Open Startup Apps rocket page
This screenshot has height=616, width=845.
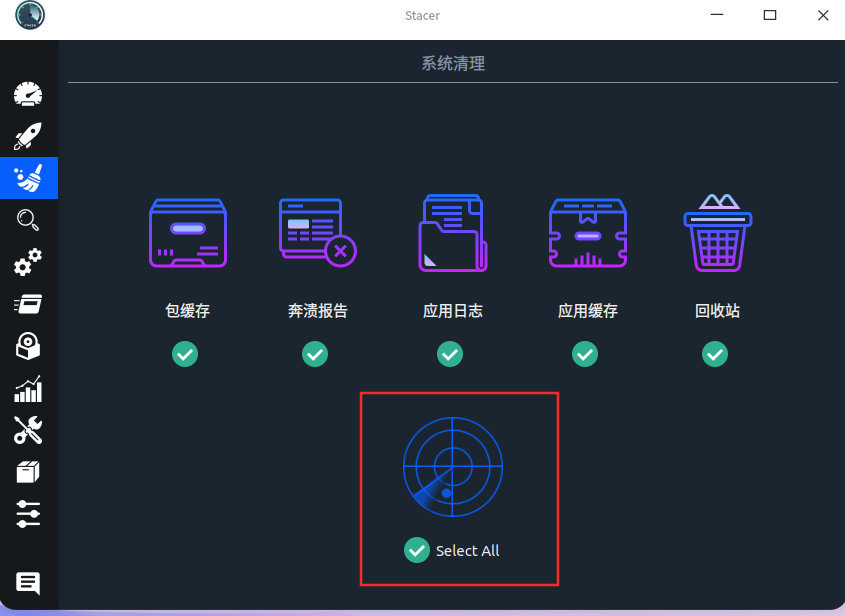[x=28, y=136]
